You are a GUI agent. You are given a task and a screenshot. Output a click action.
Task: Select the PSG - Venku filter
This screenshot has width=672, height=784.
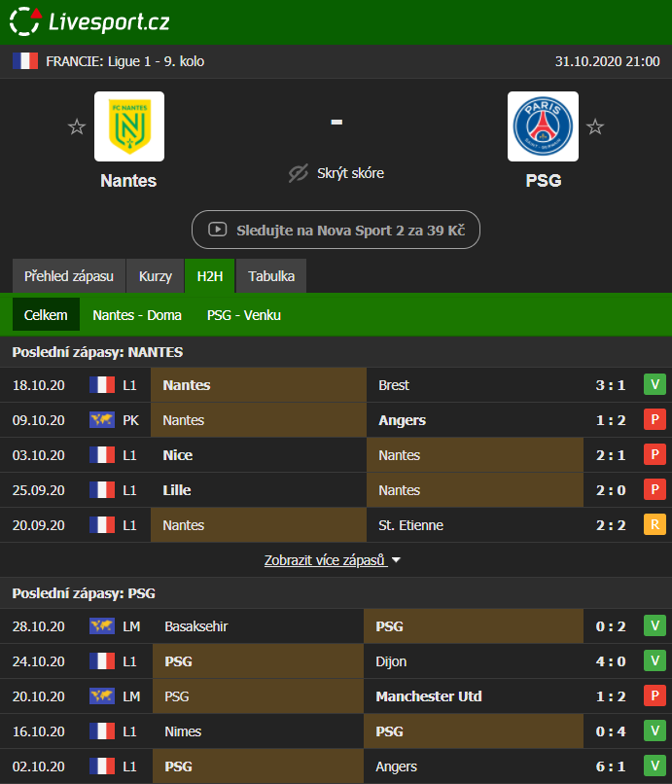point(239,315)
